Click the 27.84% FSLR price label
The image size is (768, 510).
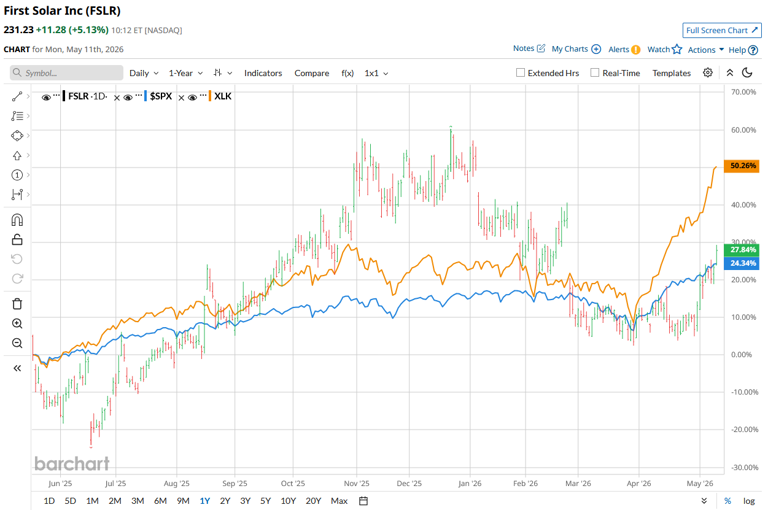[742, 250]
